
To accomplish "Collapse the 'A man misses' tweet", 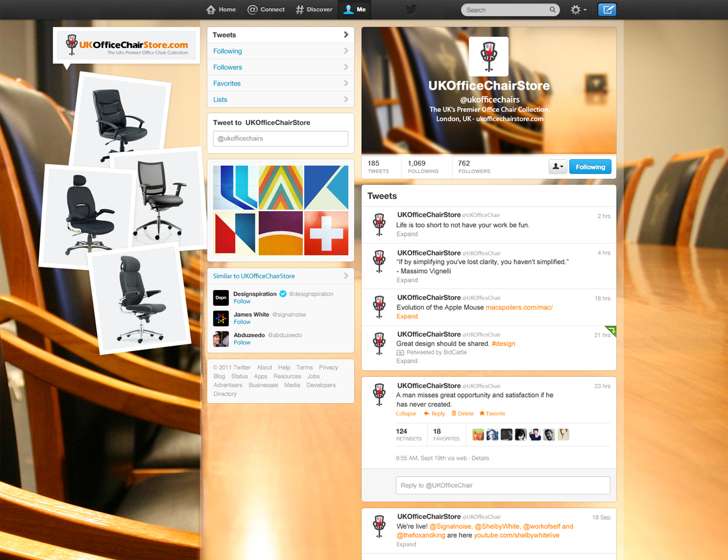I will tap(406, 413).
